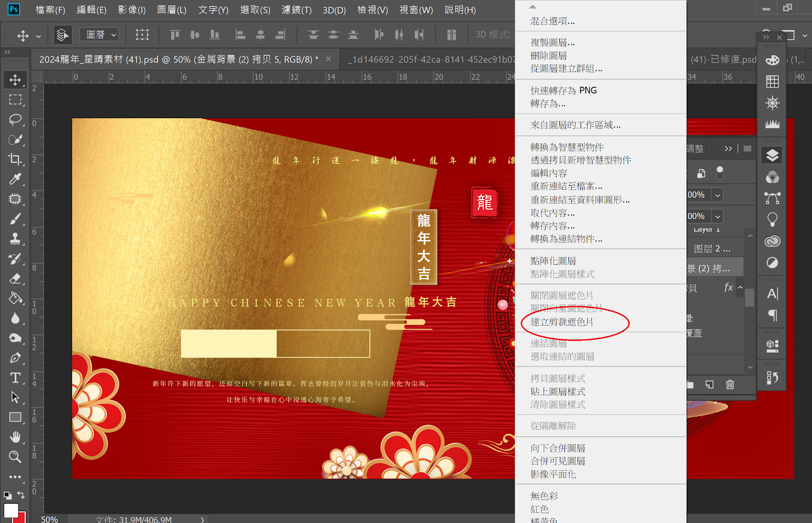The height and width of the screenshot is (523, 812).
Task: Toggle the auto-select layer option
Action: [x=62, y=34]
